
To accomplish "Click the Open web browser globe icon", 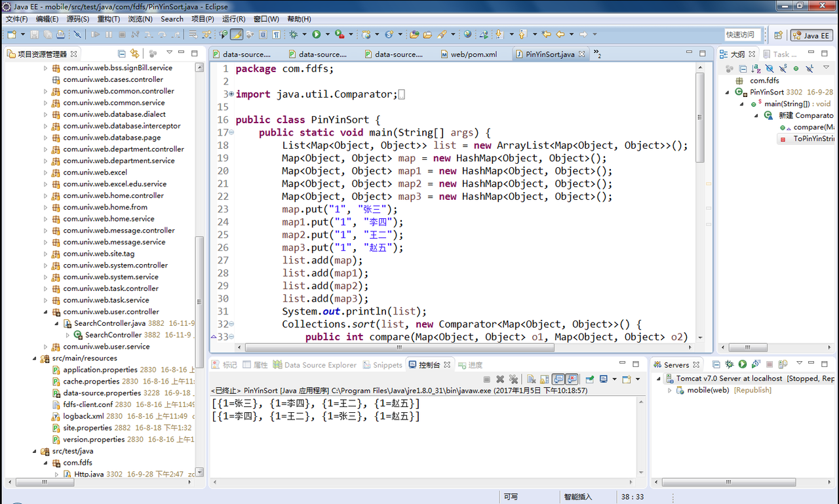I will [x=467, y=34].
